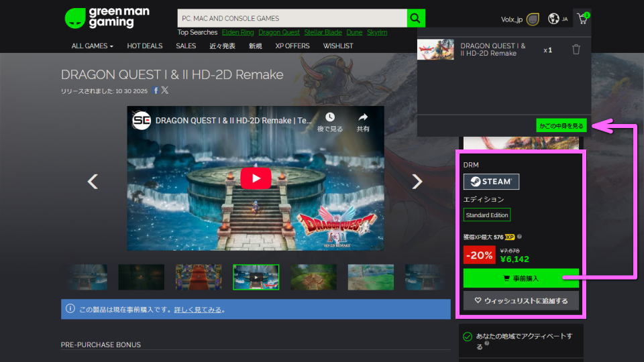Select the Standard Edition option
Image resolution: width=644 pixels, height=362 pixels.
point(487,215)
